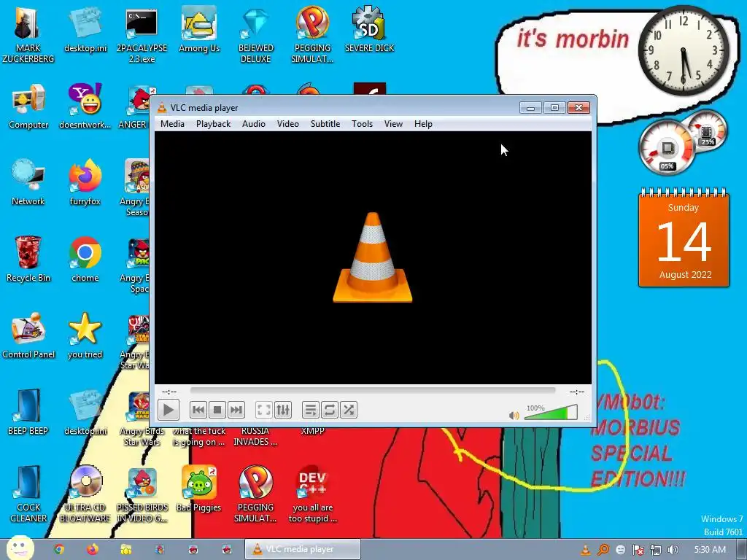Image resolution: width=747 pixels, height=560 pixels.
Task: Select the furryfox Firefox shortcut
Action: (x=85, y=182)
